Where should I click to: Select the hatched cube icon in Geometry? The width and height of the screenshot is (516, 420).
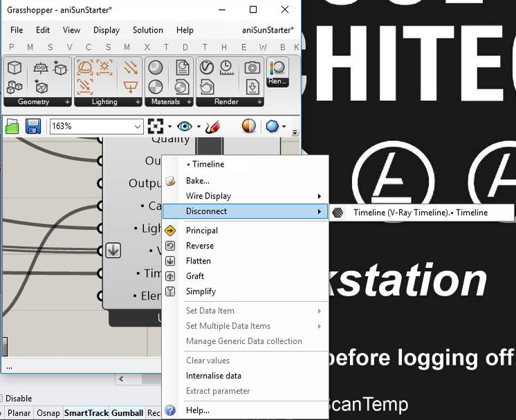pos(41,87)
